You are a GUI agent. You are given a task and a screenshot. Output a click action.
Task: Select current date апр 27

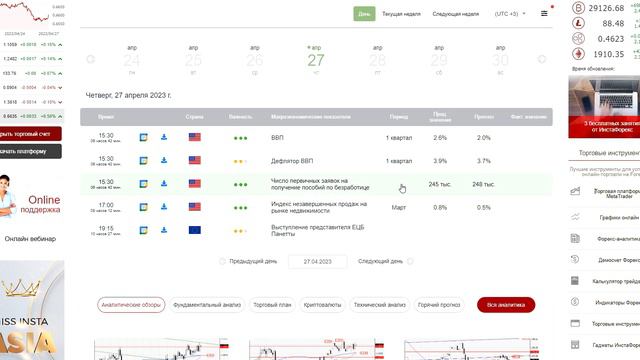click(x=316, y=60)
